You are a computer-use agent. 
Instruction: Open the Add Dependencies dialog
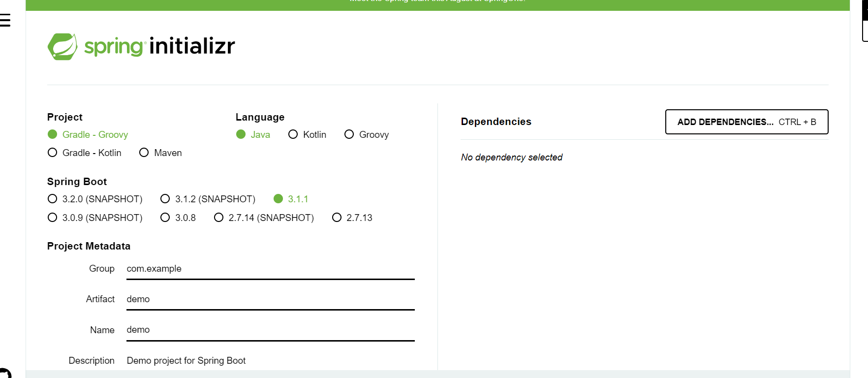tap(746, 122)
